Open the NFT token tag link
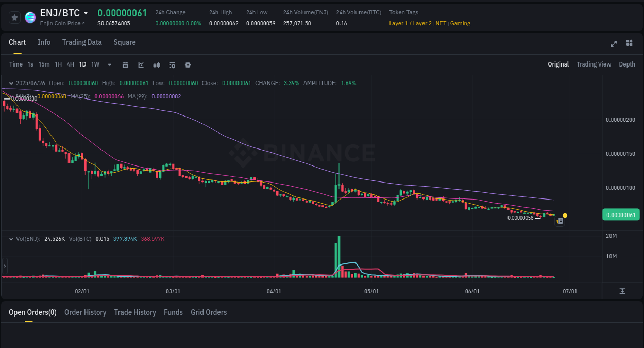 (440, 23)
